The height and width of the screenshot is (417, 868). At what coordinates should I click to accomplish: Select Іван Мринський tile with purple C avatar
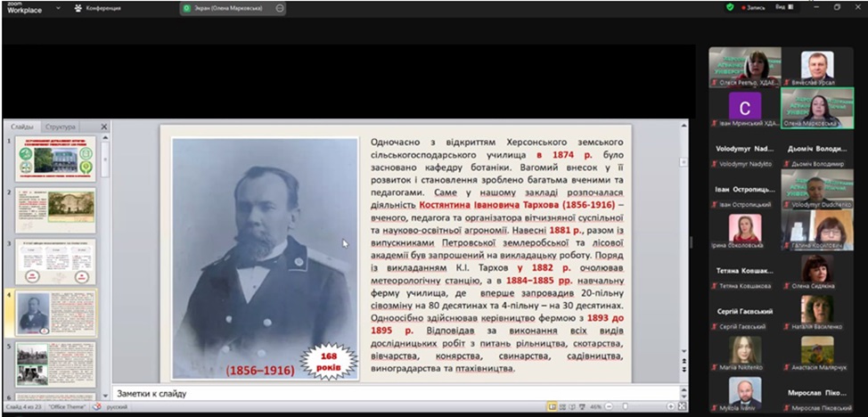point(745,109)
